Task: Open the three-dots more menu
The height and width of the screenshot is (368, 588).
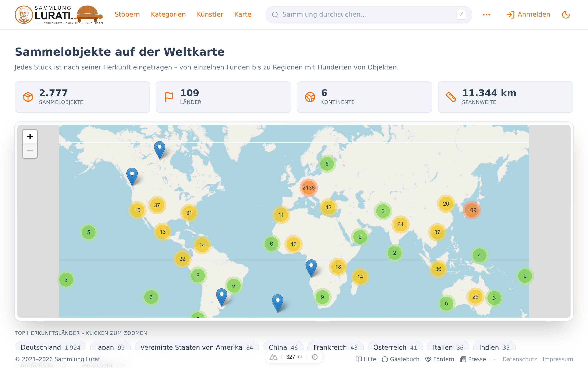Action: [x=486, y=14]
